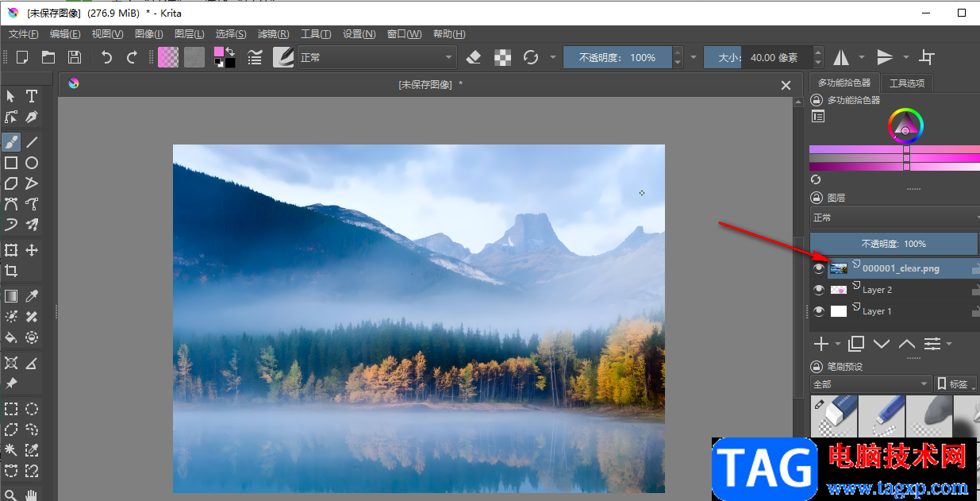Select the Gradient tool
Screen dimensions: 980x501
(11, 296)
